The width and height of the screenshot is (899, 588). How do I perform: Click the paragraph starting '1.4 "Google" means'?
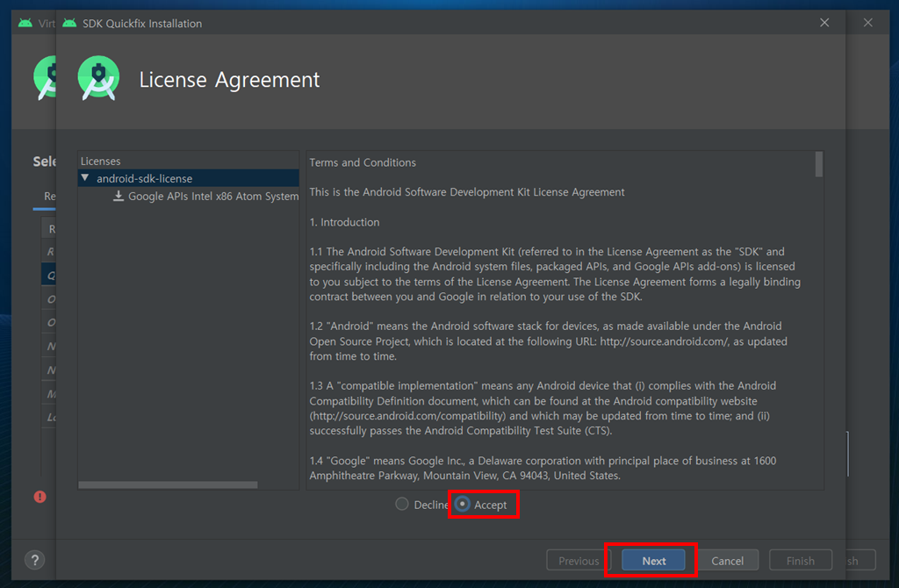[543, 469]
